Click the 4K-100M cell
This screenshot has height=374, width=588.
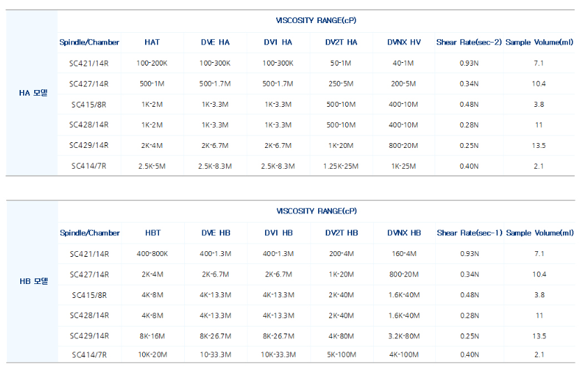(404, 354)
